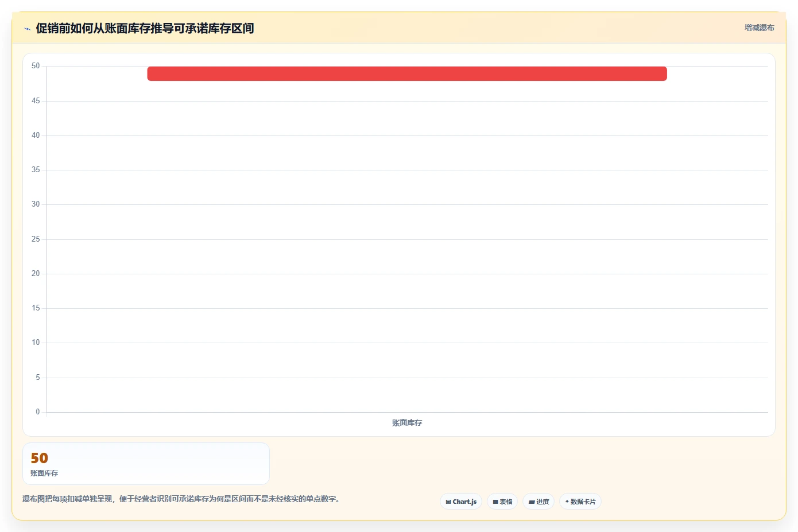This screenshot has height=532, width=798.
Task: Click the title 促销前如何从账面库存推导可承诺库存区间
Action: (x=145, y=28)
